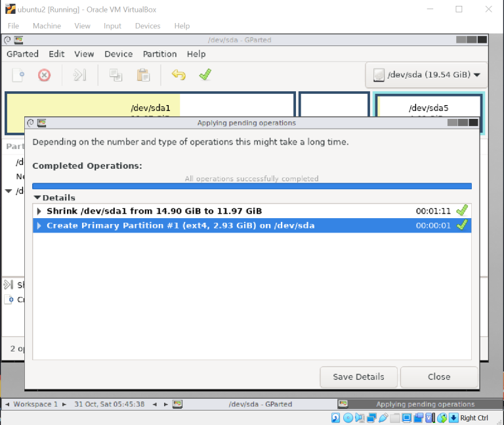The image size is (504, 425).
Task: Open the /dev/sda device selector dropdown
Action: (427, 75)
